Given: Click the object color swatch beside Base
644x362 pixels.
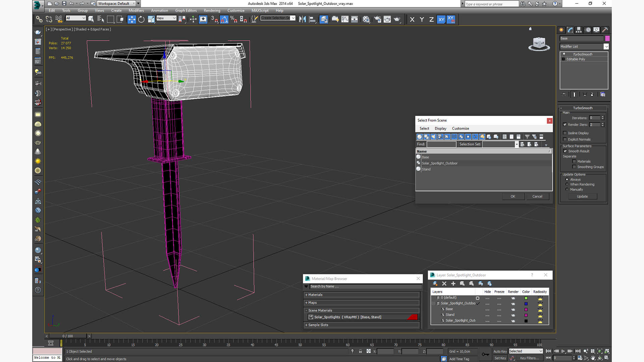Looking at the screenshot, I should 607,39.
